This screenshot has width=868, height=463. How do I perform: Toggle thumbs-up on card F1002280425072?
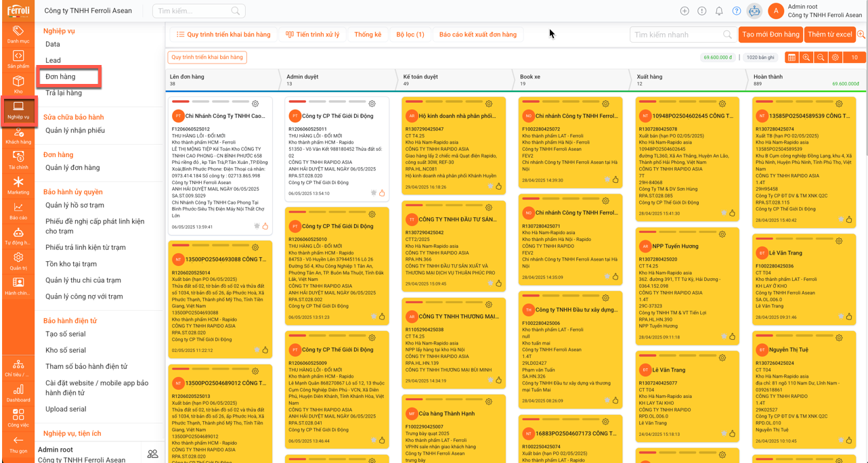click(x=615, y=179)
